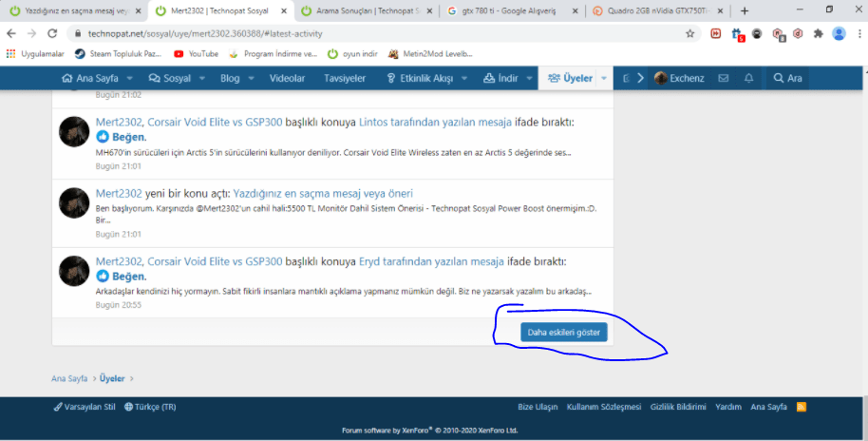Open the Videolar menu item
Image resolution: width=868 pixels, height=441 pixels.
(x=287, y=78)
